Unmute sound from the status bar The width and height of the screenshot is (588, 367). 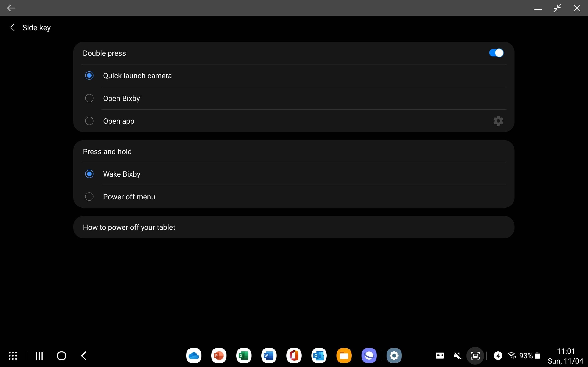click(x=457, y=355)
